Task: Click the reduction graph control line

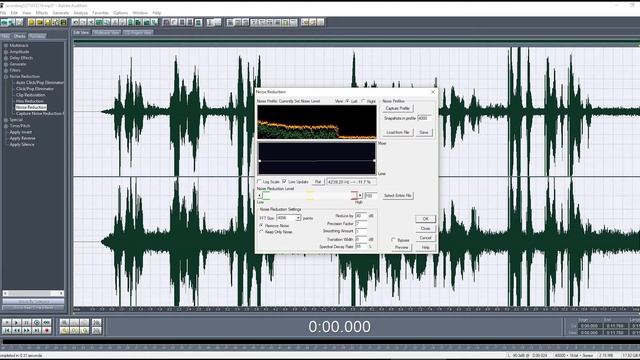Action: [x=317, y=161]
